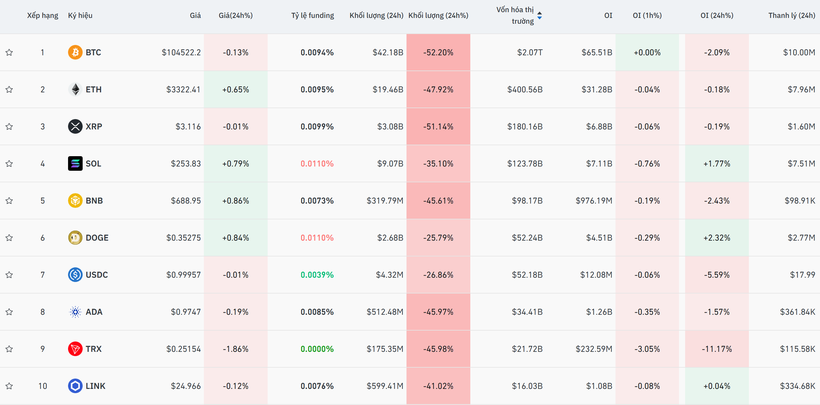Image resolution: width=820 pixels, height=405 pixels.
Task: Star the LINK row as favorite
Action: (9, 386)
